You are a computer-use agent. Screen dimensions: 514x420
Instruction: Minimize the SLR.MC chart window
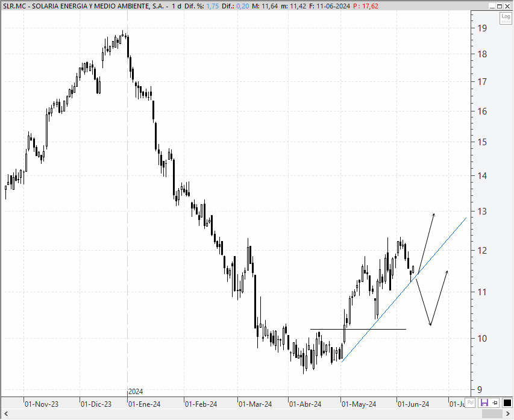click(492, 6)
